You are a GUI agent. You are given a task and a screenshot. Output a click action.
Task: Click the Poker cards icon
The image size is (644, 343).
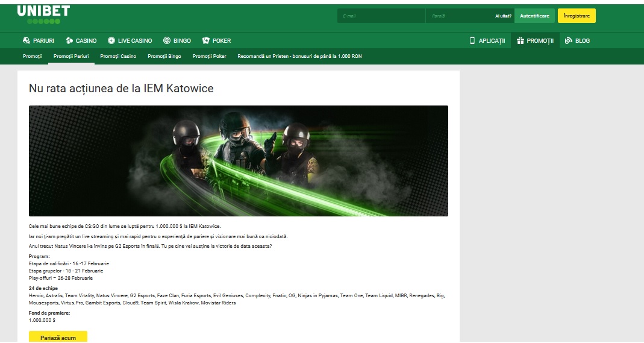click(x=206, y=40)
